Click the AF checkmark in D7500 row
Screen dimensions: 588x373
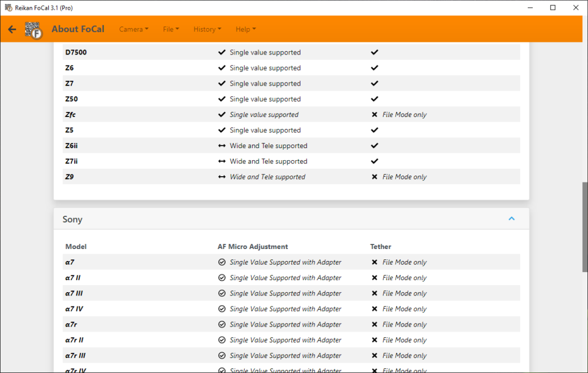(222, 52)
